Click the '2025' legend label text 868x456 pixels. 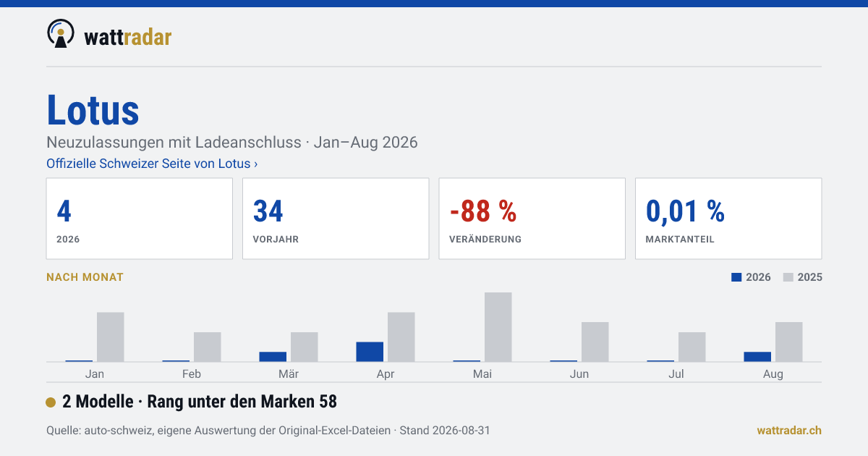click(810, 277)
